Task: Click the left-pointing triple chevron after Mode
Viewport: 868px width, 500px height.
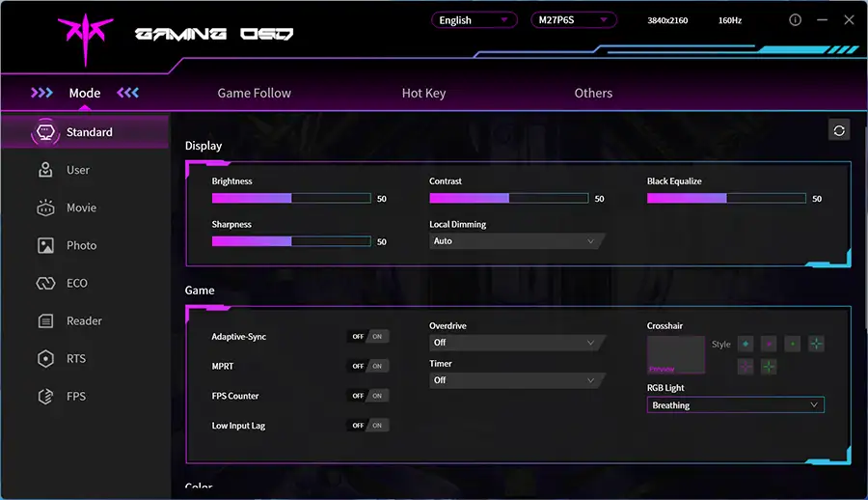Action: click(x=128, y=93)
